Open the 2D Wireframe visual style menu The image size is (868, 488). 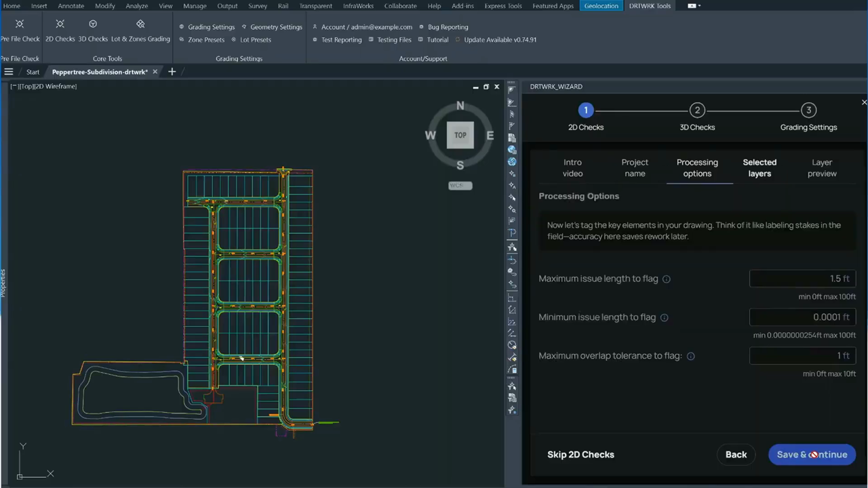point(56,87)
